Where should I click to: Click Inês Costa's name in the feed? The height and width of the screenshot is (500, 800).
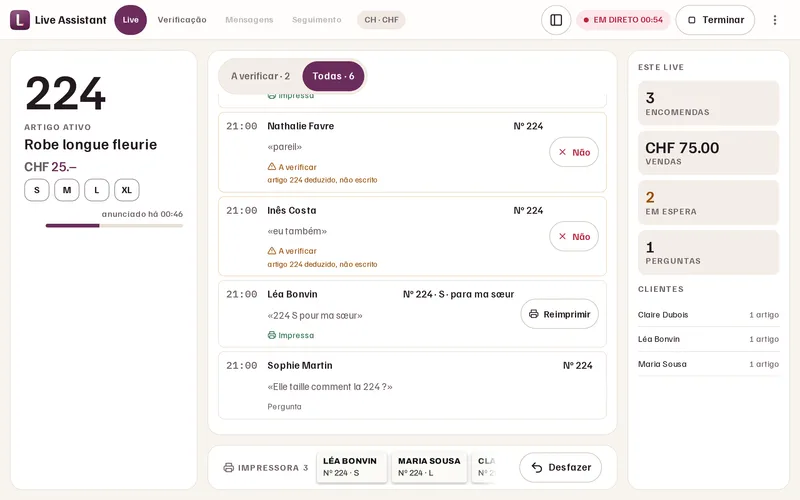(x=292, y=210)
